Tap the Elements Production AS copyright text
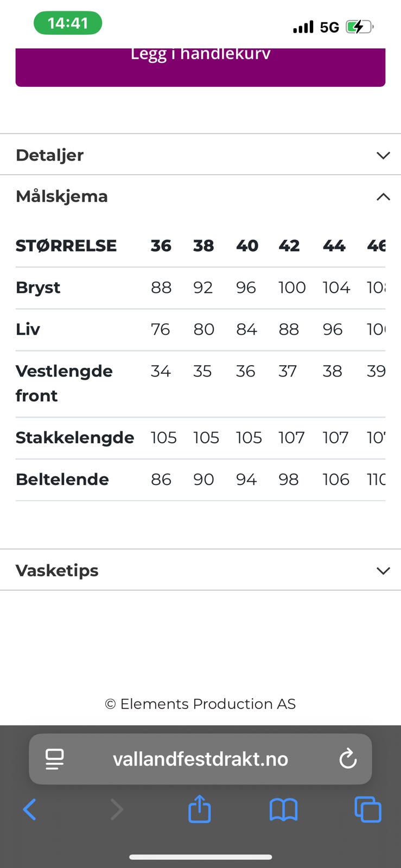This screenshot has width=401, height=868. (x=200, y=704)
